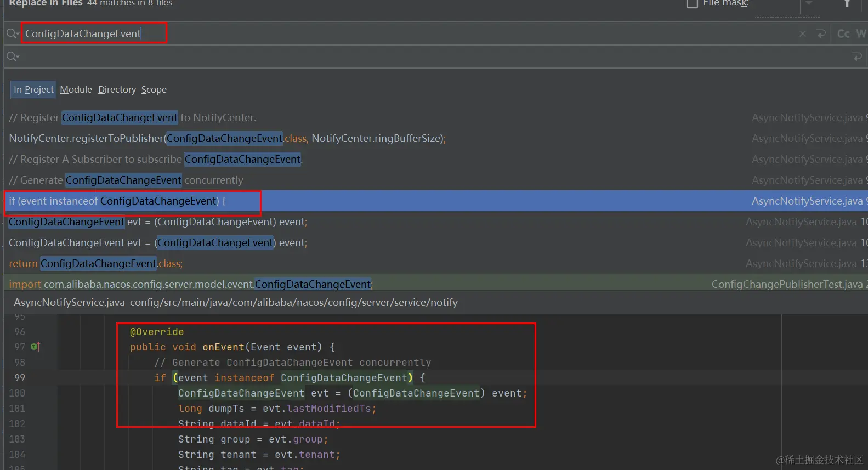Image resolution: width=868 pixels, height=470 pixels.
Task: Enable the File mask checkbox
Action: coord(693,3)
